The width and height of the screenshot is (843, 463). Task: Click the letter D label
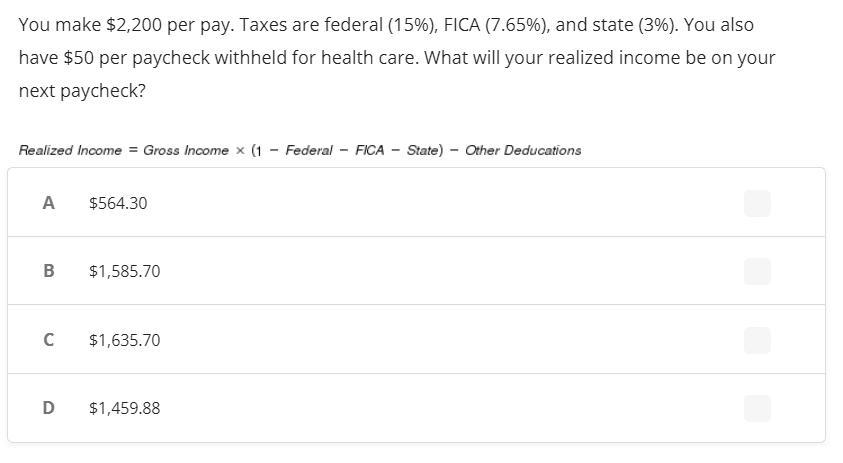(48, 408)
